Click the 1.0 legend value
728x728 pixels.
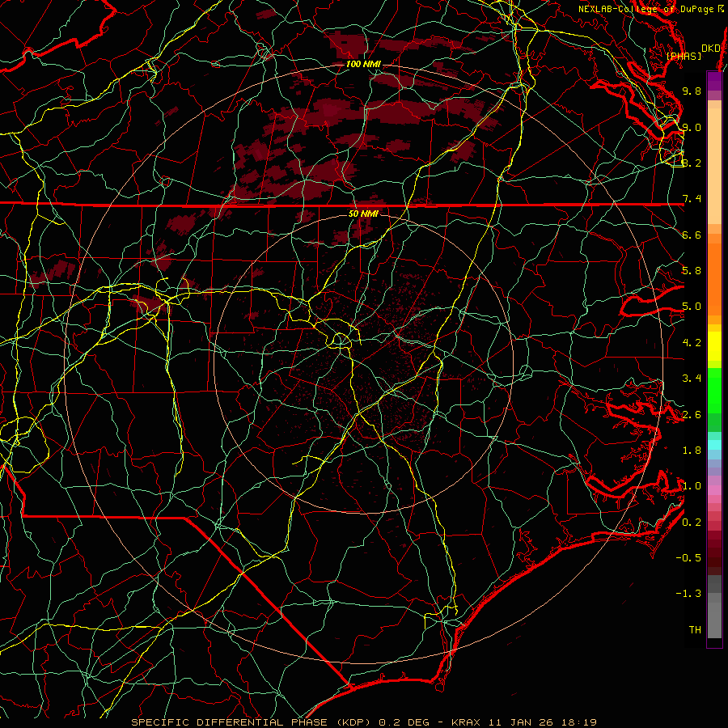pos(692,486)
